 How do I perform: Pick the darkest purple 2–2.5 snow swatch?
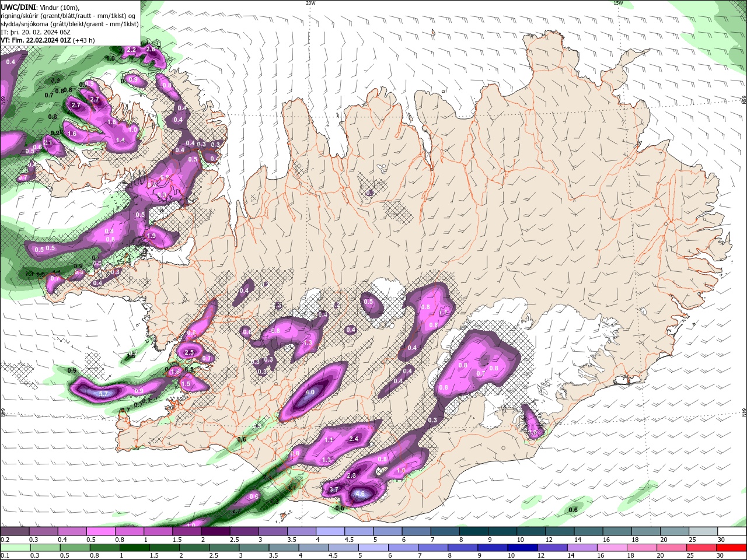pyautogui.click(x=215, y=531)
